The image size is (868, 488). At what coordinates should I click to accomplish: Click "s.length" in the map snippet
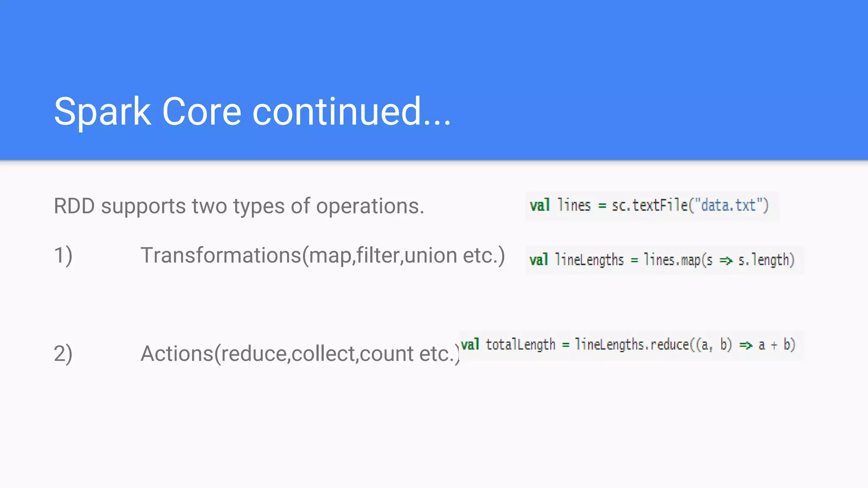(x=765, y=260)
